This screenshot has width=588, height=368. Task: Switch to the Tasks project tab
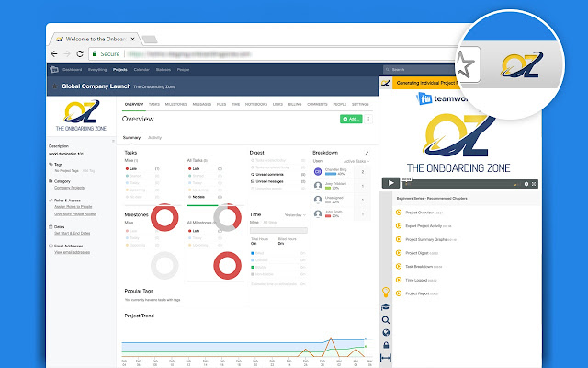click(154, 104)
